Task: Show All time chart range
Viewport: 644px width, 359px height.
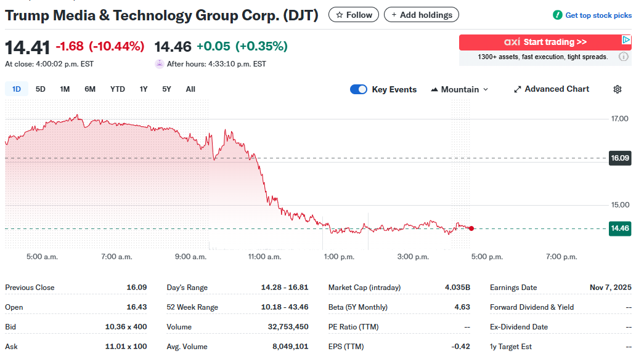Action: (x=190, y=89)
